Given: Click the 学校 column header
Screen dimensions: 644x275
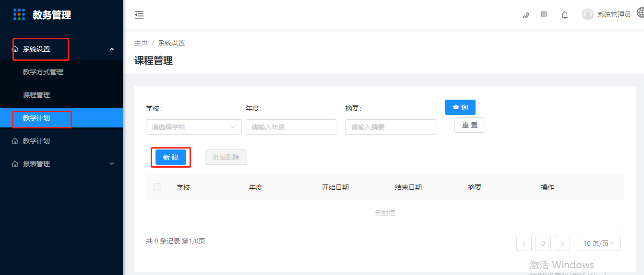Looking at the screenshot, I should click(183, 187).
